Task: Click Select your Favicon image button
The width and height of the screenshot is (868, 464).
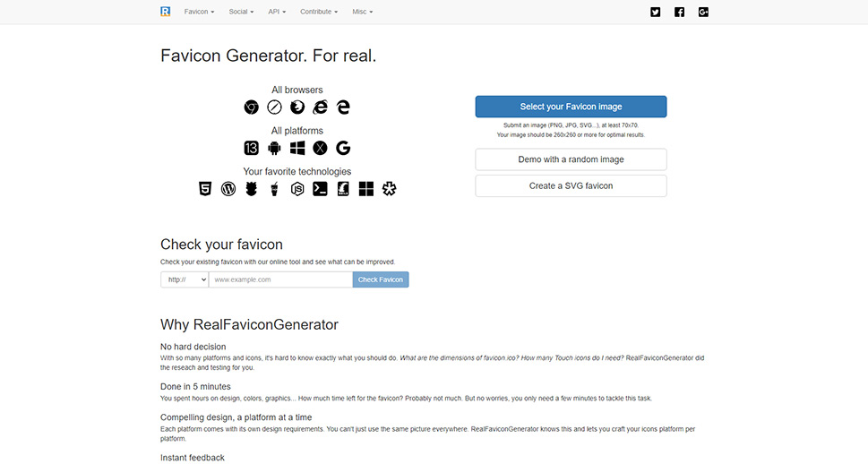Action: pos(571,107)
